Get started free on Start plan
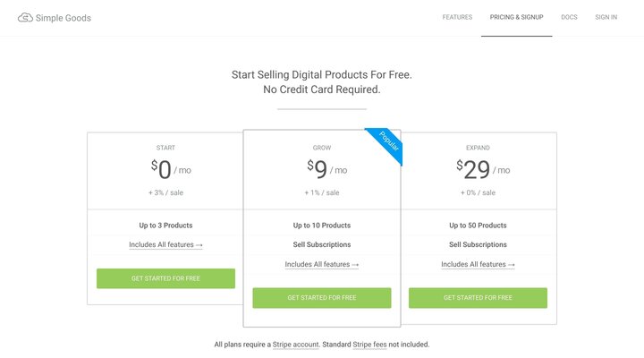 [x=165, y=278]
